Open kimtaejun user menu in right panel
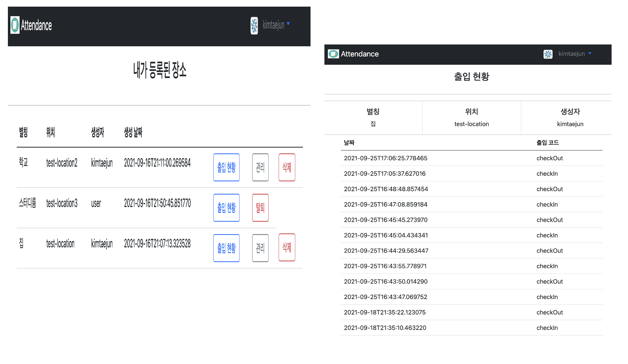Screen dimensions: 628x364 tap(571, 54)
